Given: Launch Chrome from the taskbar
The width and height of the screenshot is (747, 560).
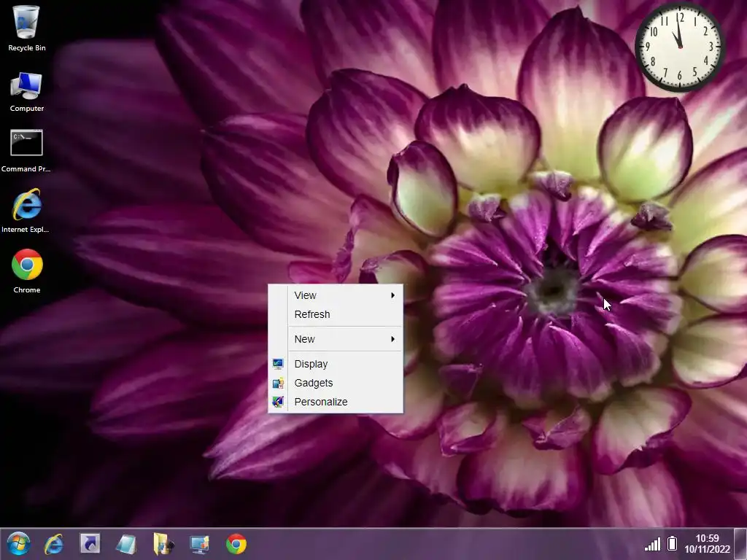Looking at the screenshot, I should pyautogui.click(x=236, y=544).
